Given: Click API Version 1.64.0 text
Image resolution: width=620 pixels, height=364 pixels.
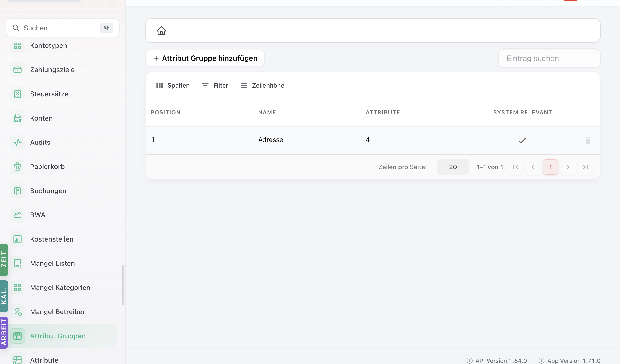Looking at the screenshot, I should [501, 361].
